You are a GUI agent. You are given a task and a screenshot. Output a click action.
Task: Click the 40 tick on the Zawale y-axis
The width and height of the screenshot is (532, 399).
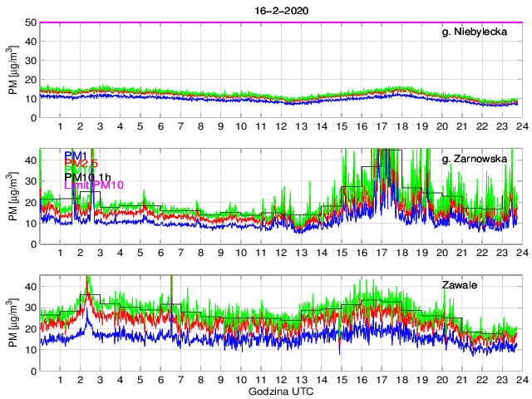(x=30, y=287)
